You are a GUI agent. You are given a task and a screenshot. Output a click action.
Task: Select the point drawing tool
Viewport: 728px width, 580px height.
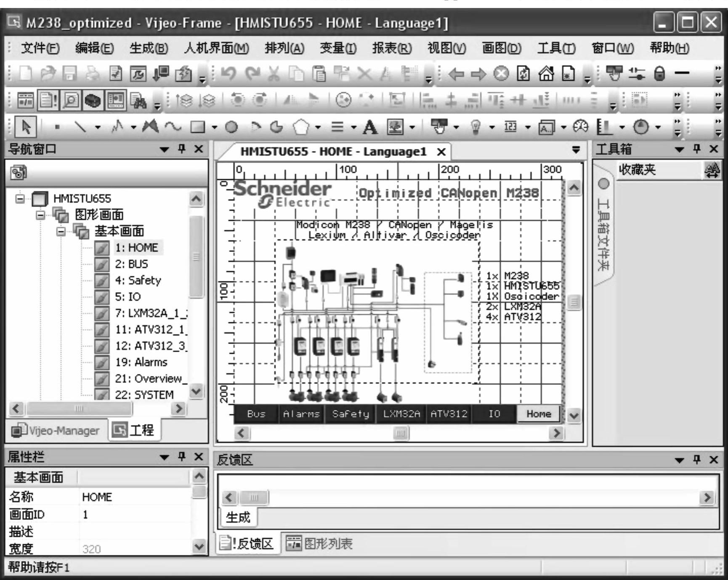pyautogui.click(x=57, y=127)
